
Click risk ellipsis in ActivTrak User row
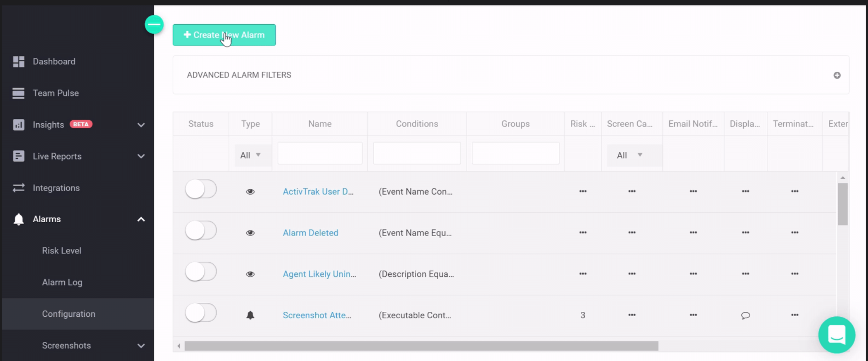point(583,191)
